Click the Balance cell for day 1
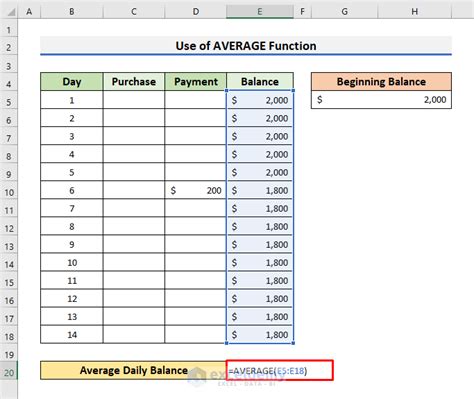Image resolution: width=474 pixels, height=399 pixels. click(x=260, y=100)
